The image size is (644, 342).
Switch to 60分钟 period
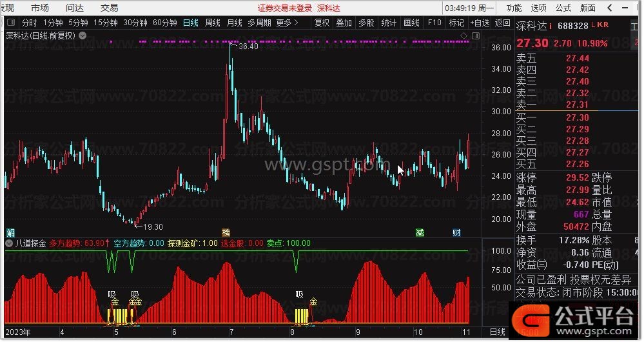[164, 23]
